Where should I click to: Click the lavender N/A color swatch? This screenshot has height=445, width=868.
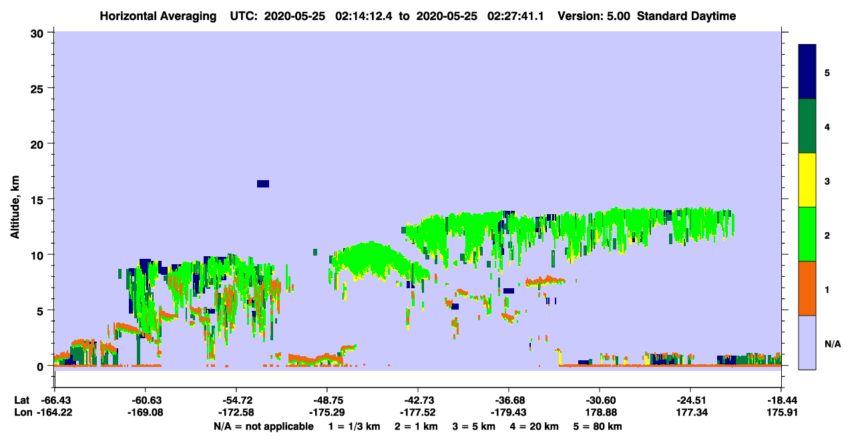pyautogui.click(x=807, y=342)
